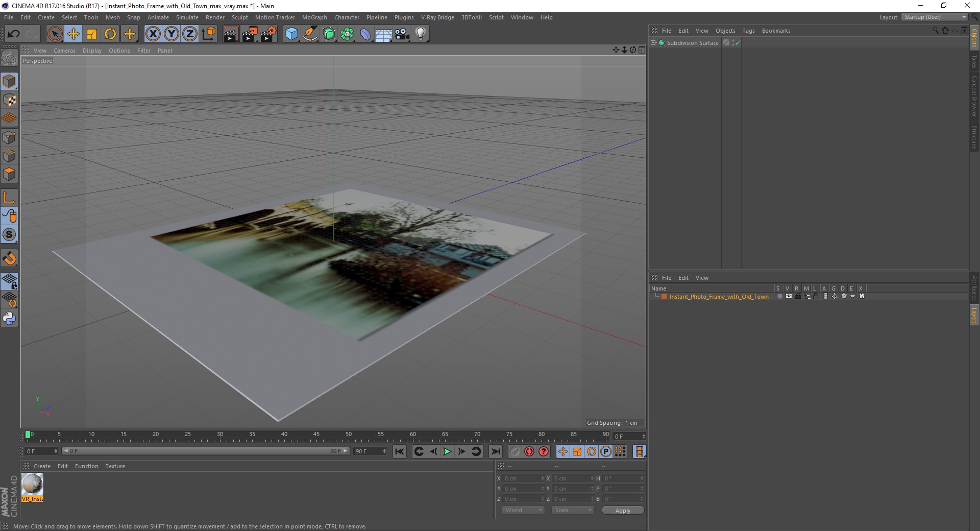Image resolution: width=980 pixels, height=531 pixels.
Task: Click the H rotation stepper arrows
Action: click(642, 478)
